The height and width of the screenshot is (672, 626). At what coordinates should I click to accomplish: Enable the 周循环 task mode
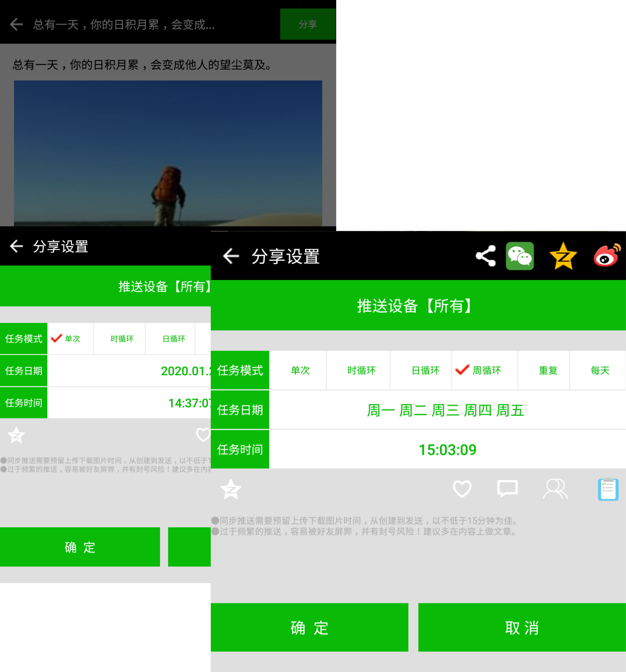pyautogui.click(x=485, y=370)
